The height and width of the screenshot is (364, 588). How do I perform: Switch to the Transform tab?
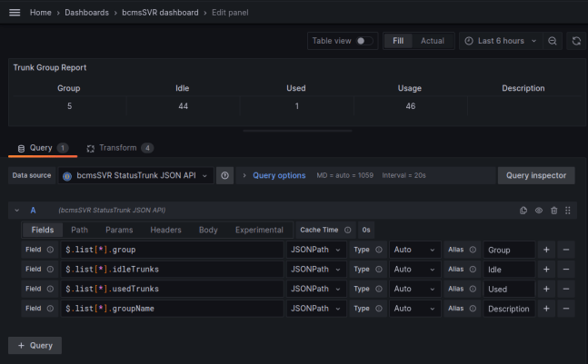[119, 148]
